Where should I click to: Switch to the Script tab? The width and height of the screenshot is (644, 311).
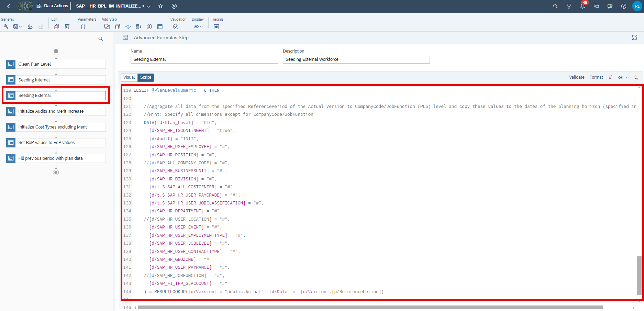point(146,77)
